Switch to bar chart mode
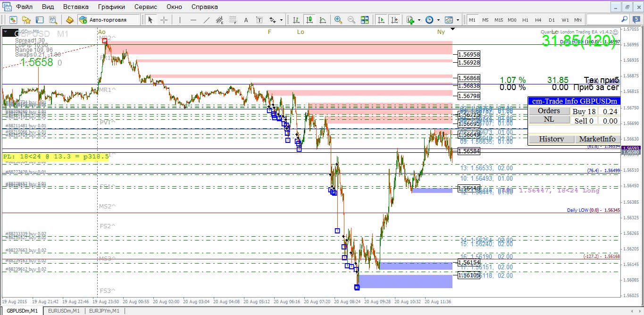 (x=296, y=20)
